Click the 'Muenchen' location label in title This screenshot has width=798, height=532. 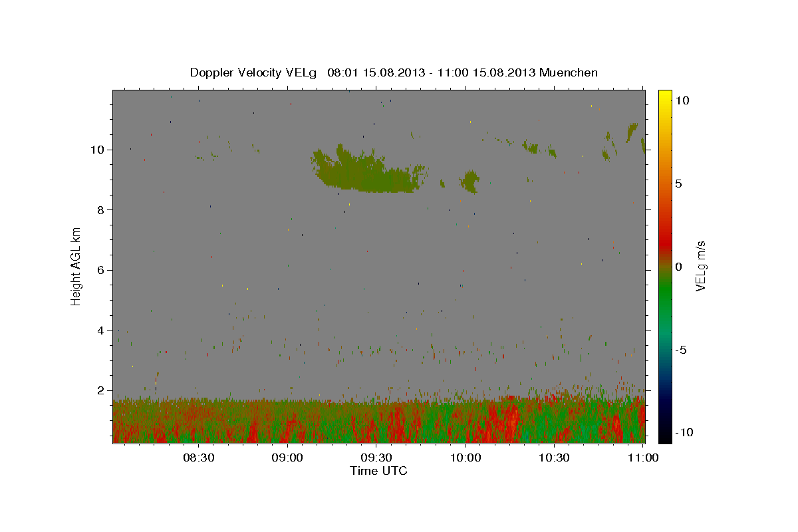pos(569,72)
